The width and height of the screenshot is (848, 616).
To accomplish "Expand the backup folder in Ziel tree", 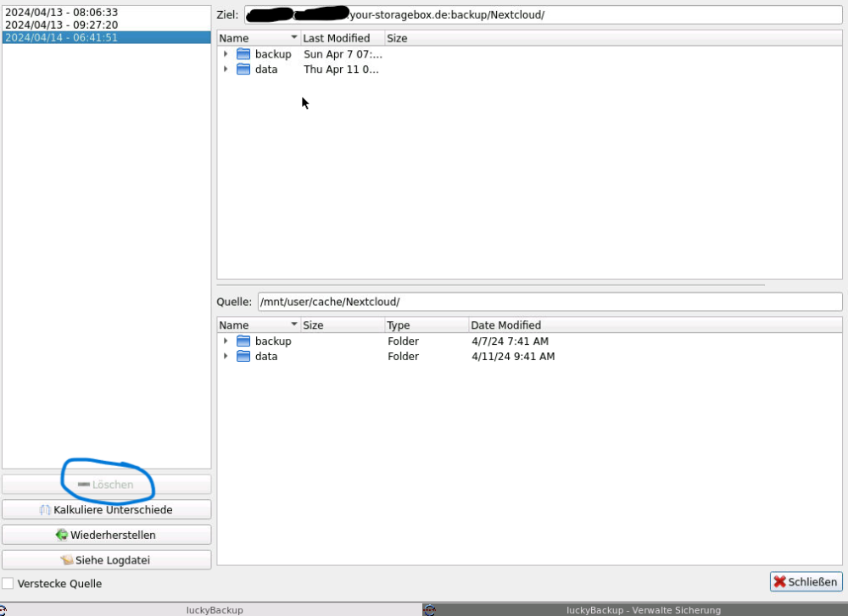I will [x=226, y=54].
